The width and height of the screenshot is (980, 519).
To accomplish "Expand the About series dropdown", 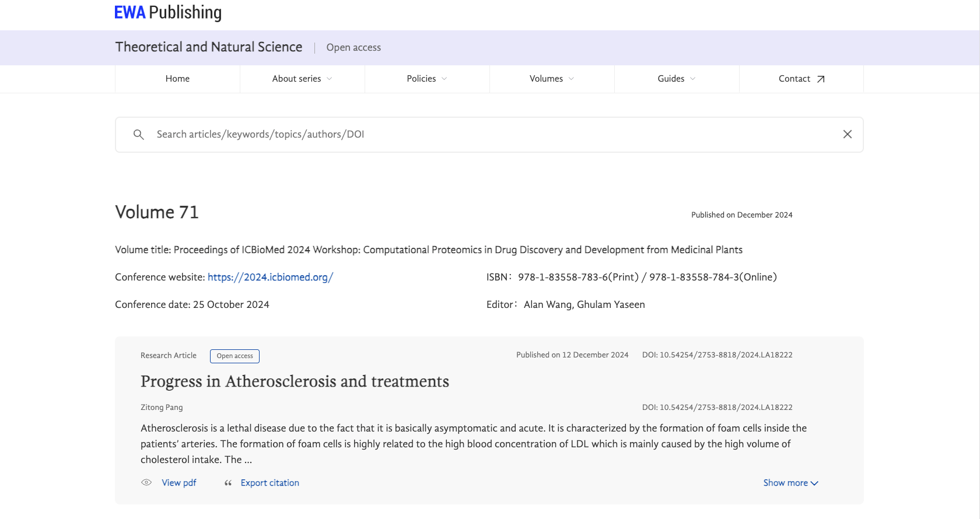I will point(302,79).
